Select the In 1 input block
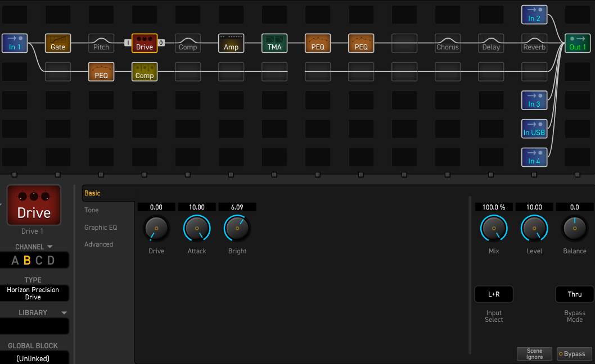Viewport: 595px width, 364px height. [15, 43]
